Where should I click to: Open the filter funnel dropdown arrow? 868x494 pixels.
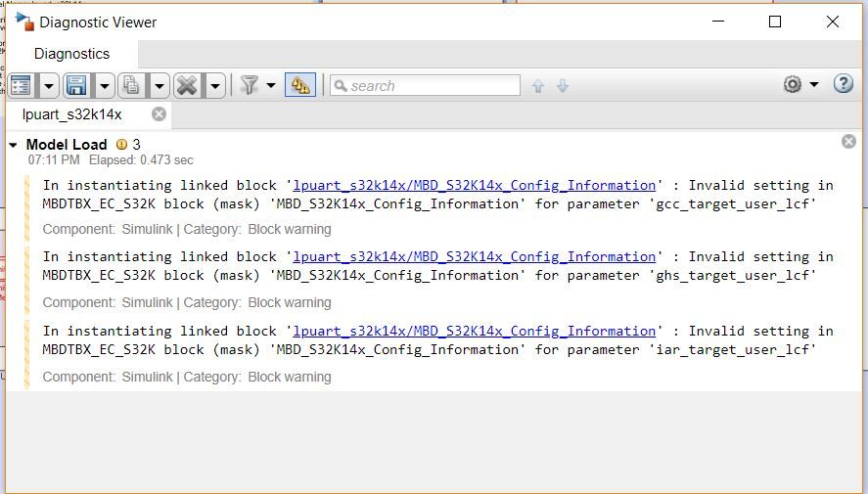[271, 85]
